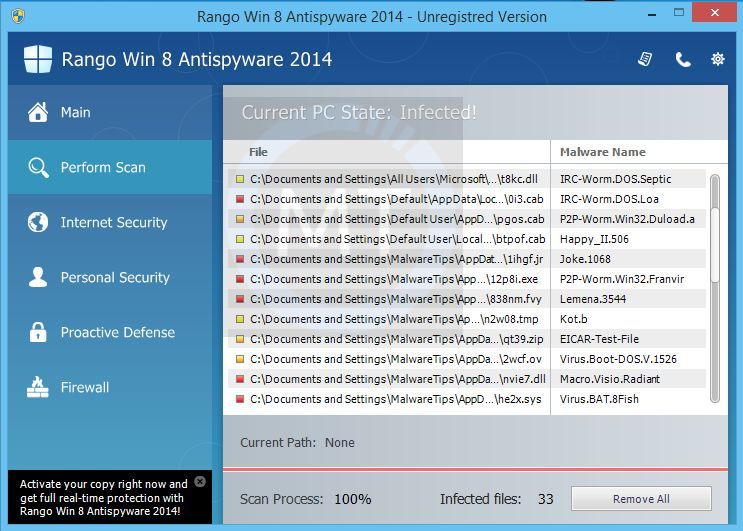Open the Firewall section

tap(110, 387)
